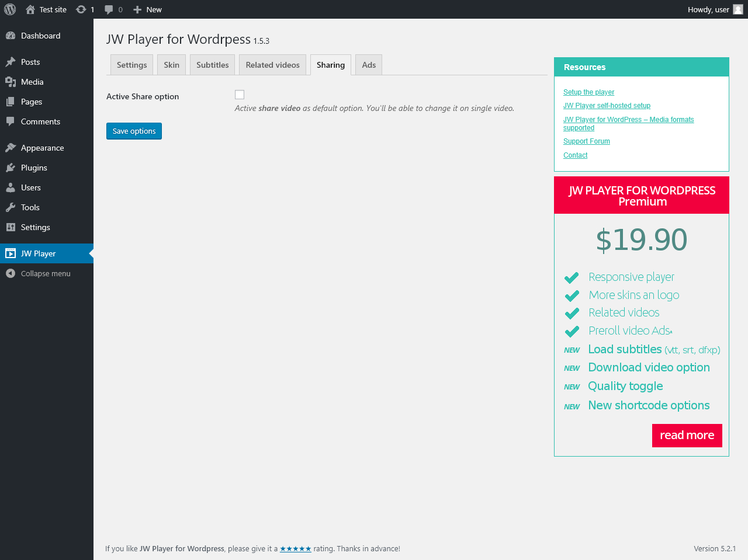Click the New content label

tap(154, 9)
